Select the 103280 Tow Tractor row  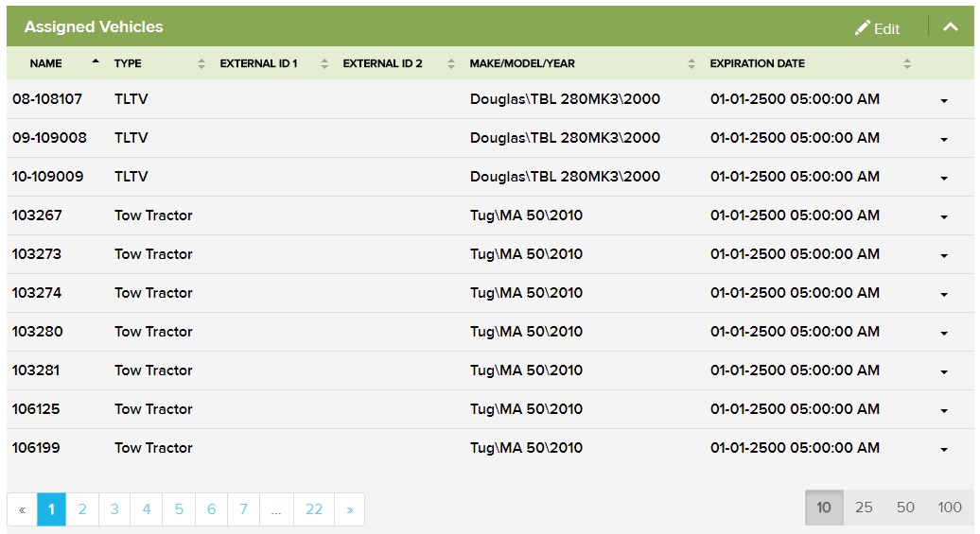click(284, 332)
